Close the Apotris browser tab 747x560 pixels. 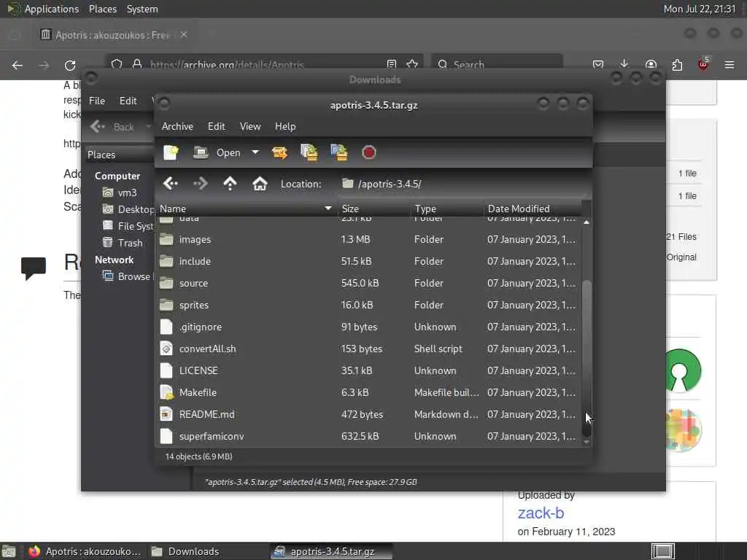pyautogui.click(x=183, y=35)
